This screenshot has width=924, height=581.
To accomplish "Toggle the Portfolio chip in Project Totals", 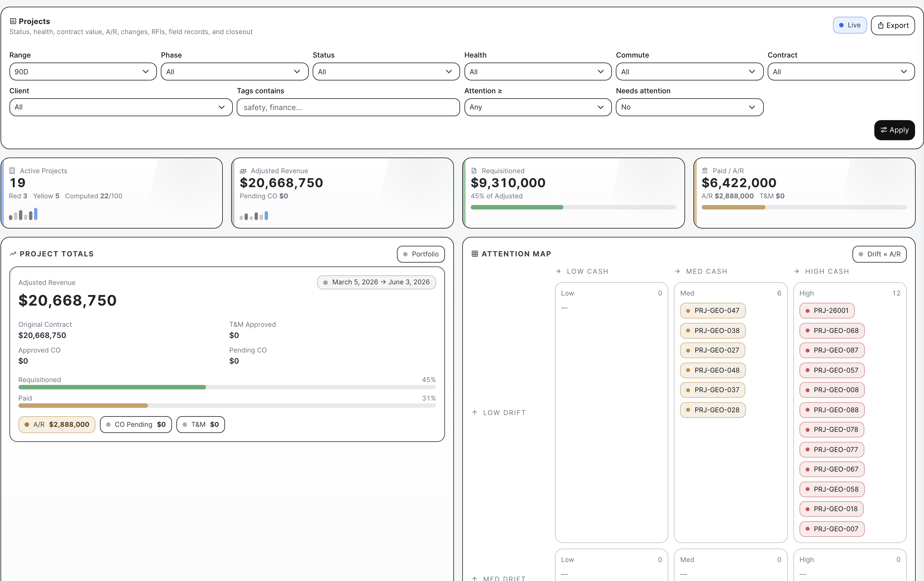I will 421,254.
